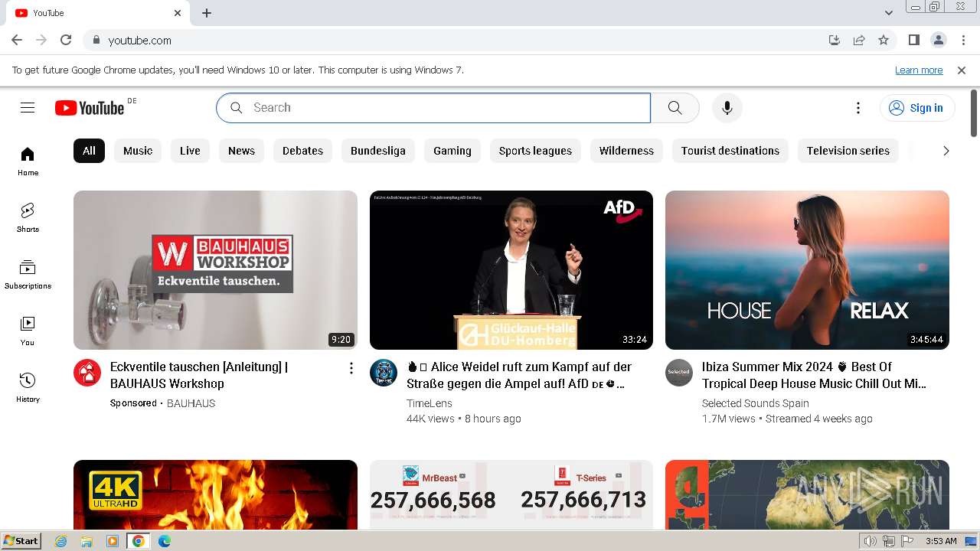Select the Television series chip
Viewport: 980px width, 551px height.
pos(848,151)
